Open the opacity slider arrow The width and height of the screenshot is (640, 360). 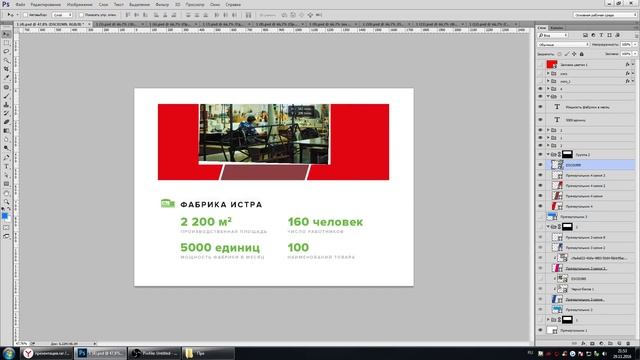[x=634, y=44]
